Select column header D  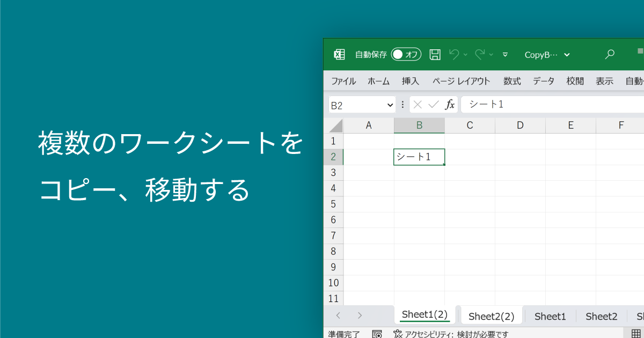519,125
